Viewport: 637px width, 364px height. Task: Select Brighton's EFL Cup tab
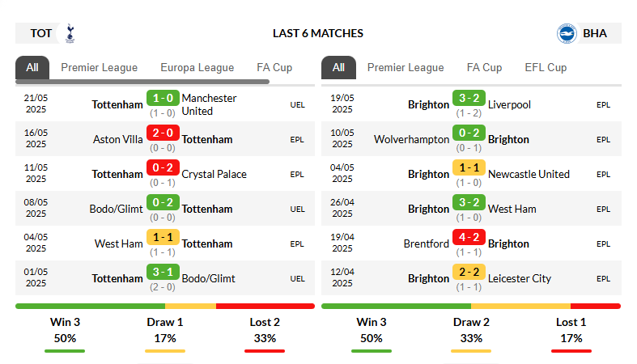(546, 67)
